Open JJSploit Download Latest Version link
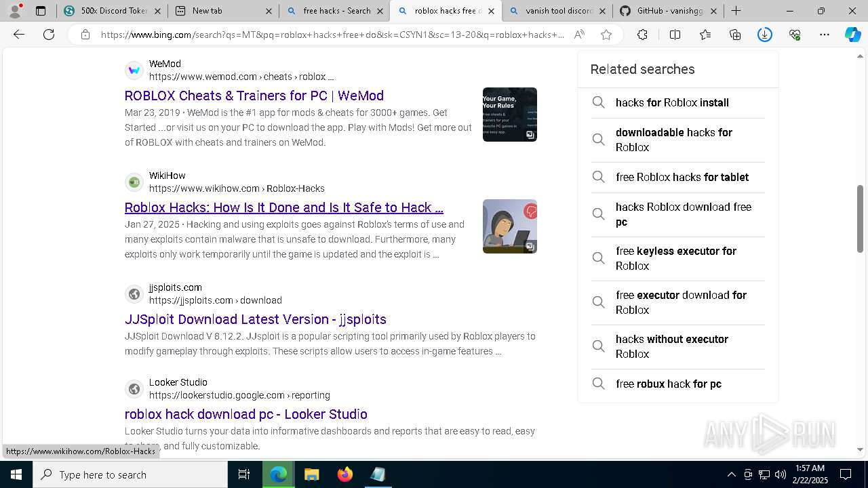This screenshot has width=868, height=488. 256,319
